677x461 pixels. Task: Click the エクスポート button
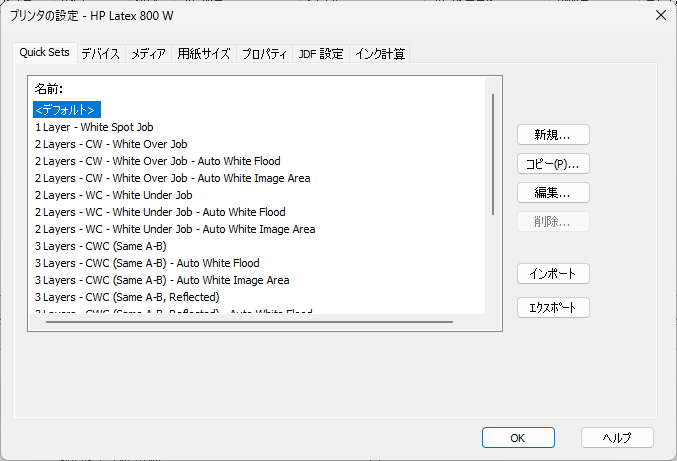coord(553,308)
